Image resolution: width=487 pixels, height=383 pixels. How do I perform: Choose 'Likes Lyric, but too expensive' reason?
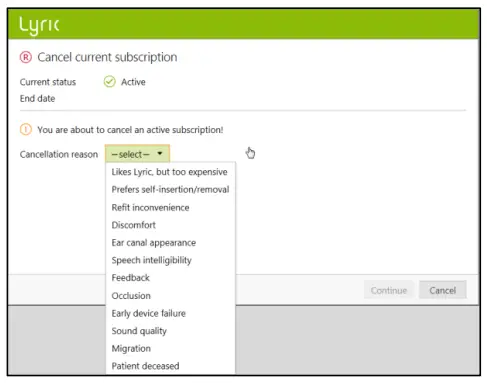170,172
